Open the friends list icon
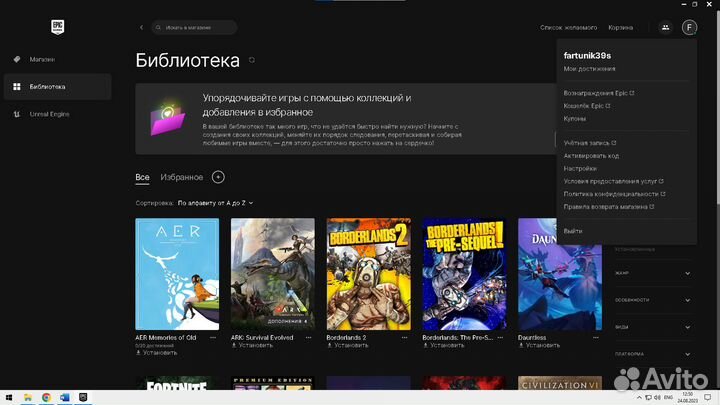The height and width of the screenshot is (405, 720). (x=666, y=27)
